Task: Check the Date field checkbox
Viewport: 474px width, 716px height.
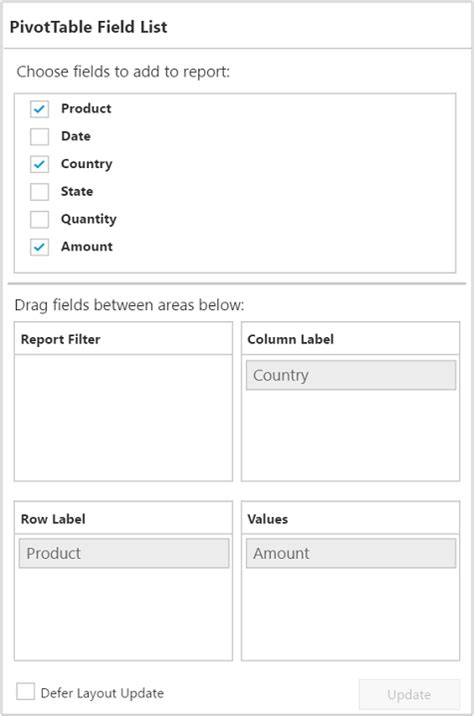Action: click(x=39, y=136)
